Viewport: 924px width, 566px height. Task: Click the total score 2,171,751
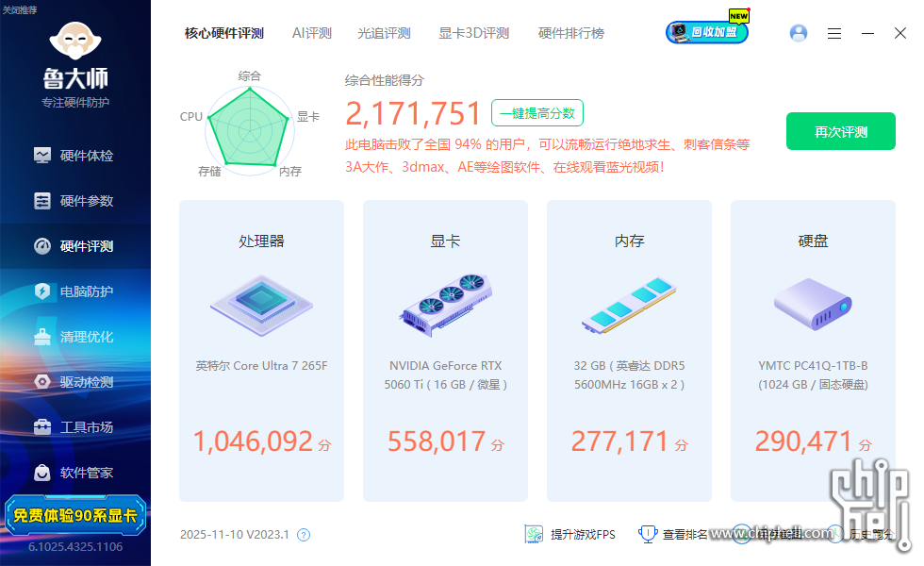pos(413,113)
